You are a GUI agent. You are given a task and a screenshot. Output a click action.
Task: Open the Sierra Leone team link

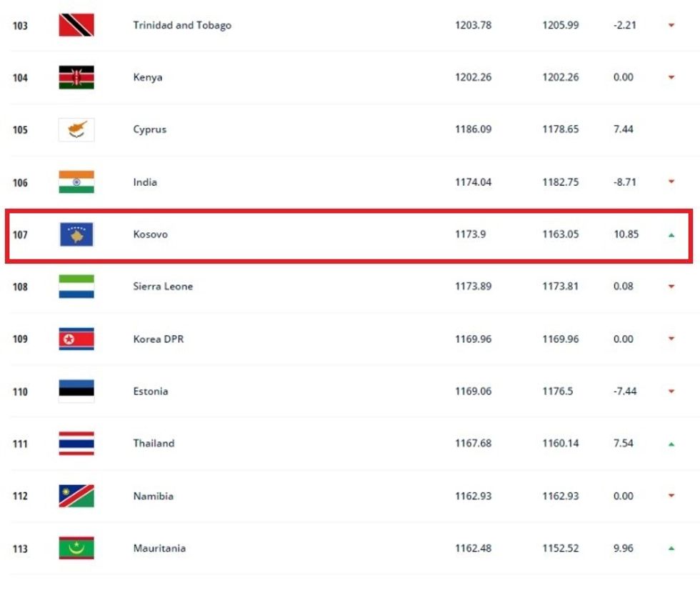[x=163, y=286]
